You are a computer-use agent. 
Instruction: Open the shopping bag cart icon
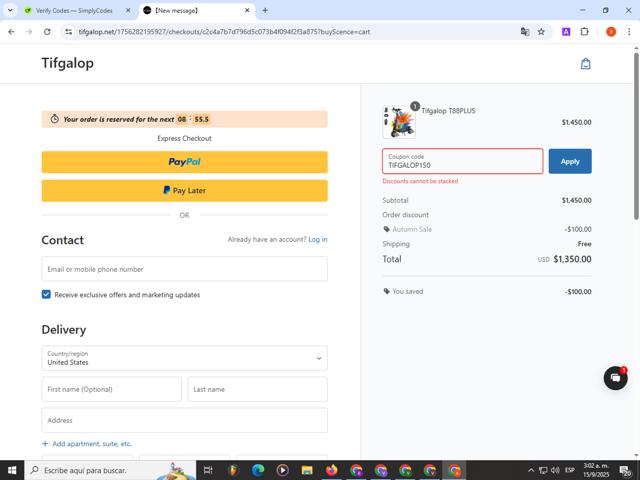pos(585,64)
